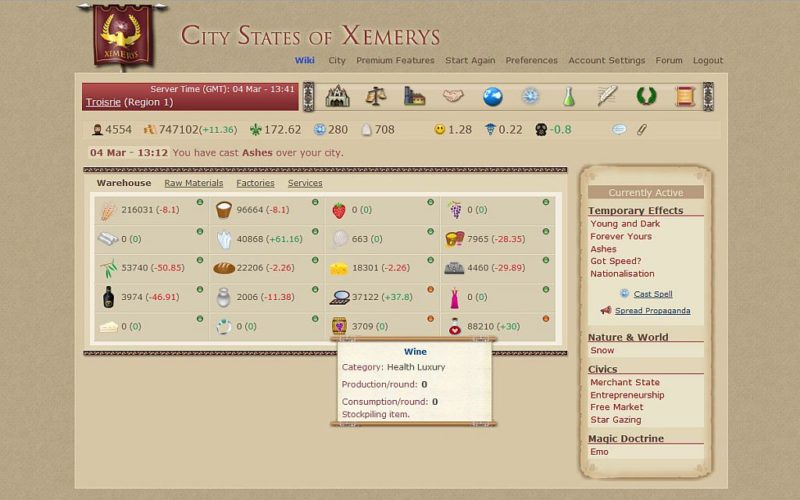Switch to the Factories tab
Image resolution: width=800 pixels, height=500 pixels.
[x=255, y=183]
